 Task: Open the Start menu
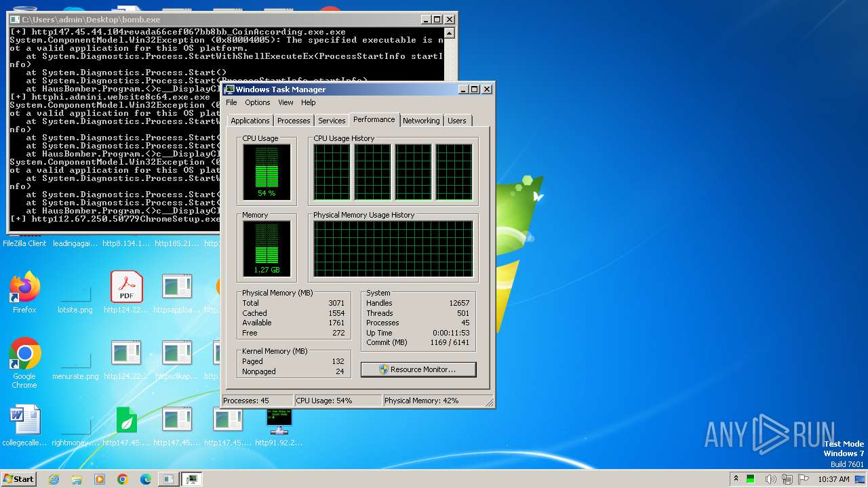(19, 479)
